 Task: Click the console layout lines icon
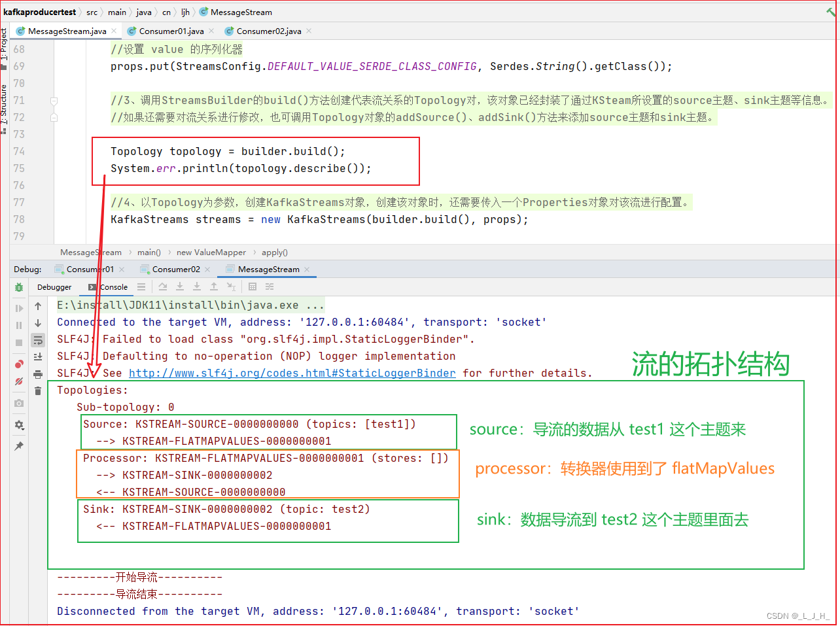(x=141, y=287)
